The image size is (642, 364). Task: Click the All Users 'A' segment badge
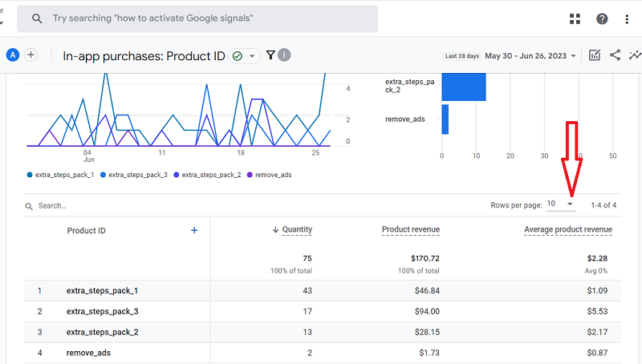pos(13,55)
